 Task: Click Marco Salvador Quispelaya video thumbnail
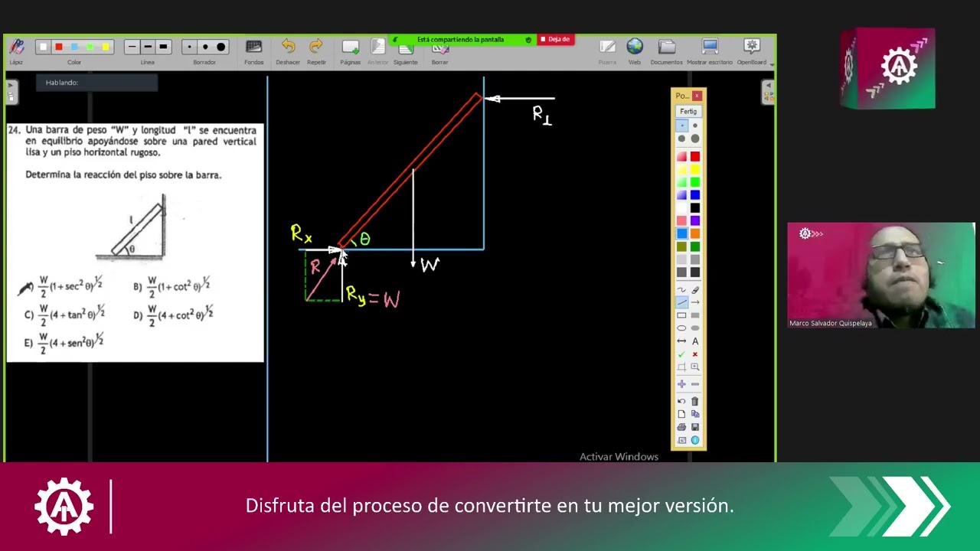tap(881, 275)
